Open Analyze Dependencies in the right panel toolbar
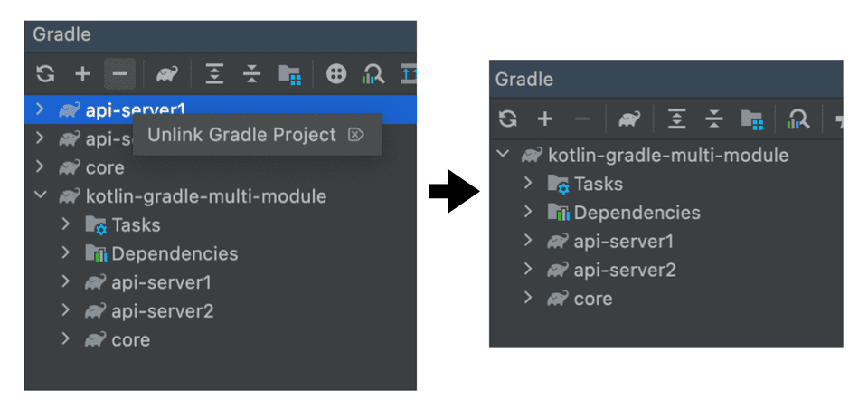 point(798,119)
